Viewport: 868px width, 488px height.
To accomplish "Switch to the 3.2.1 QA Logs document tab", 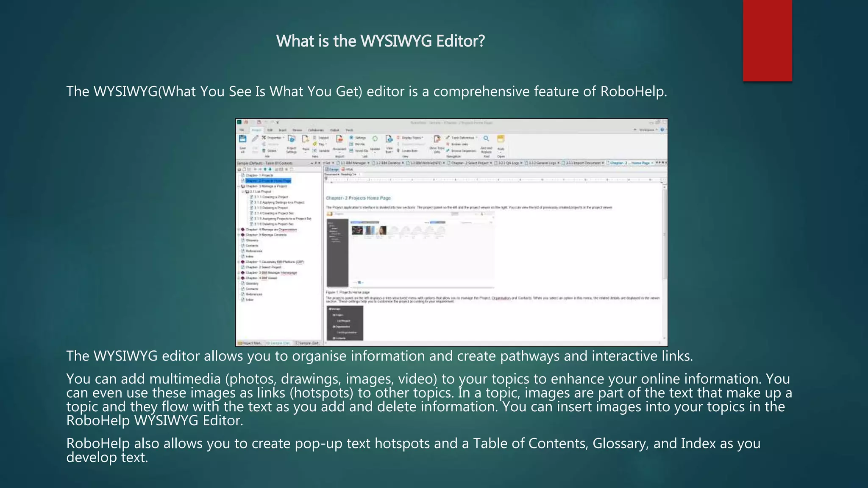I will (508, 163).
